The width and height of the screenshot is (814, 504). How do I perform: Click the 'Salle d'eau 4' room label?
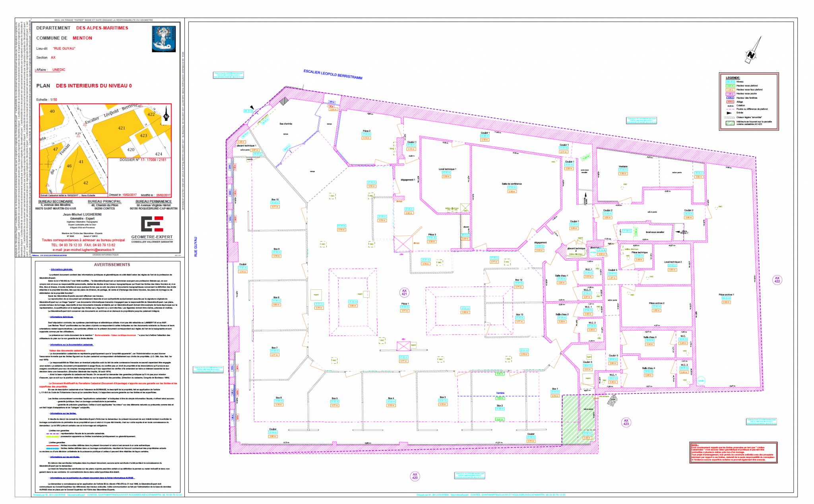[648, 368]
